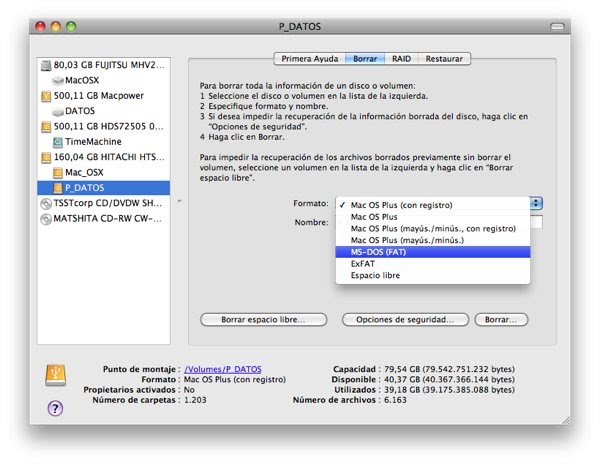Open the /Volumes/P_DATOS mount point link
The height and width of the screenshot is (465, 600).
[x=223, y=369]
